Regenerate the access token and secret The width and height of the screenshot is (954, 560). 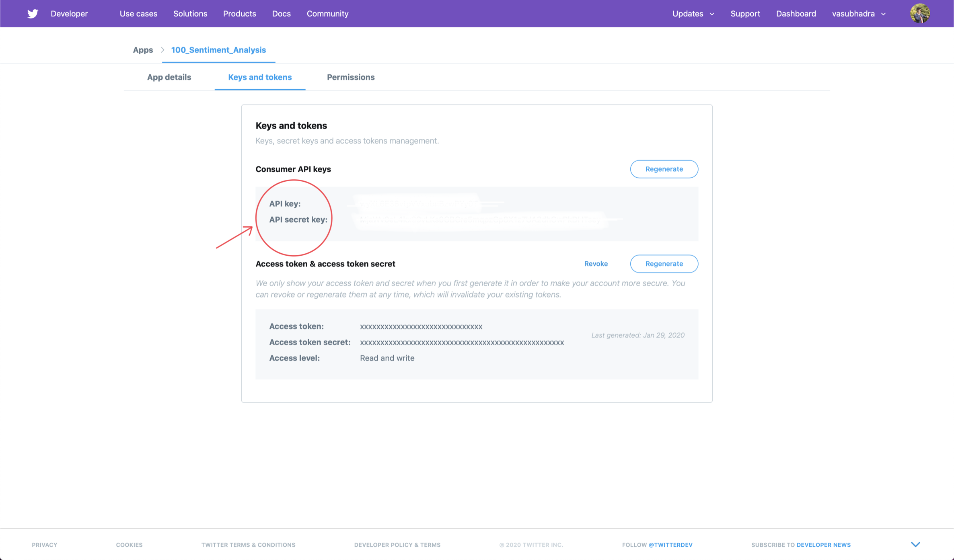point(664,264)
